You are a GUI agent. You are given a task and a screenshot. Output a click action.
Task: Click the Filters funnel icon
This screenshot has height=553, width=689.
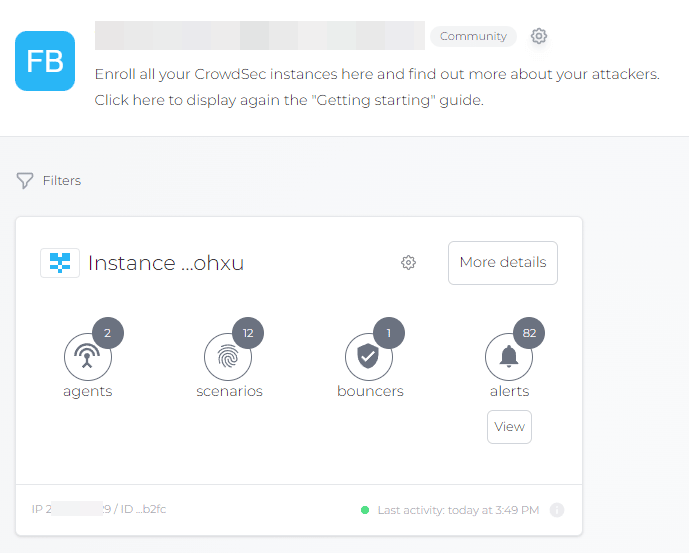click(x=25, y=180)
